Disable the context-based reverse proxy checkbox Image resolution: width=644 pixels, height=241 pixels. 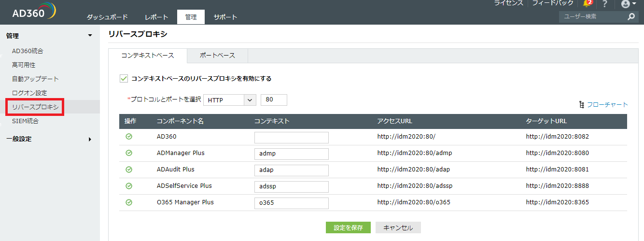click(x=124, y=78)
